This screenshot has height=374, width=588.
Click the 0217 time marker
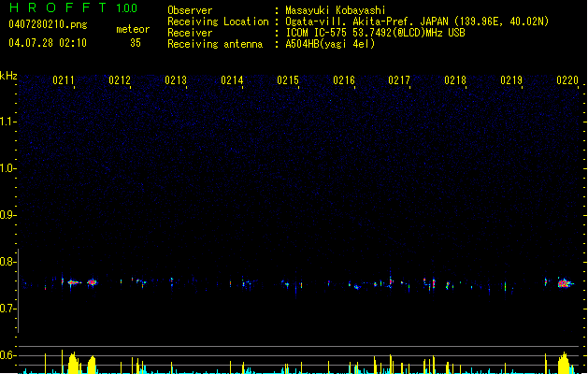pyautogui.click(x=399, y=80)
